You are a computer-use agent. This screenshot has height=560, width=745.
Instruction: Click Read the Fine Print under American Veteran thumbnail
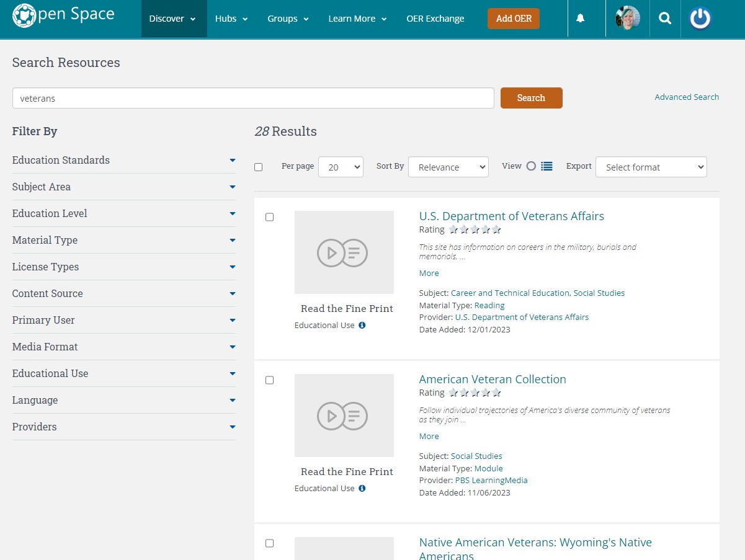coord(347,472)
